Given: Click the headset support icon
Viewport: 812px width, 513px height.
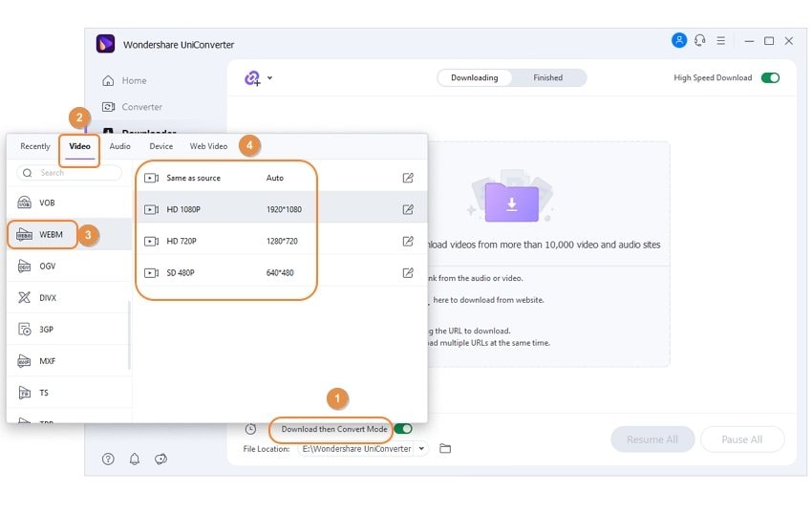Looking at the screenshot, I should pos(700,41).
